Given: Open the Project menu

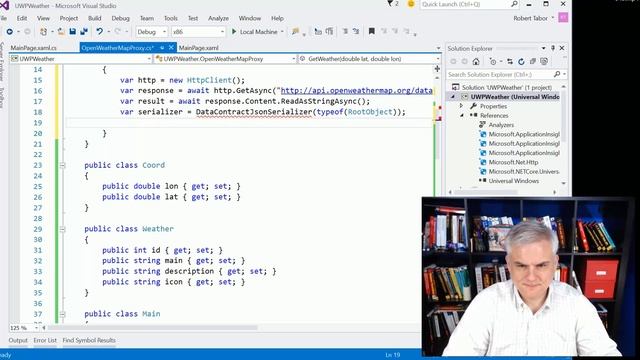Looking at the screenshot, I should click(x=69, y=18).
